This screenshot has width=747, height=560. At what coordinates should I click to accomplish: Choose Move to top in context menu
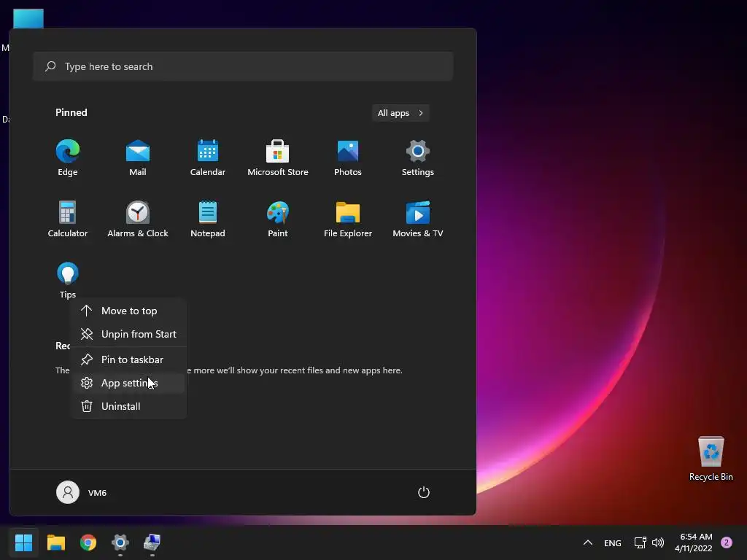[x=128, y=311]
